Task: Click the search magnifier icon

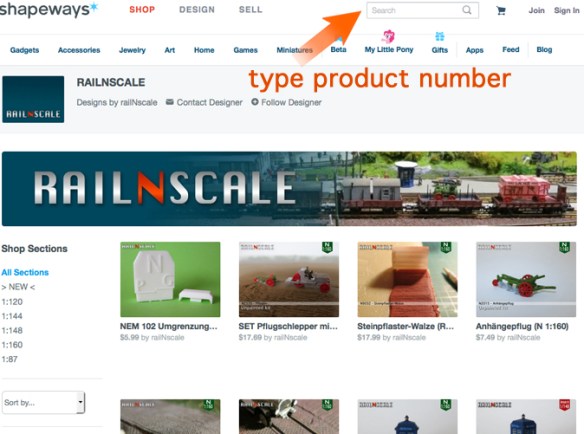Action: (x=466, y=10)
